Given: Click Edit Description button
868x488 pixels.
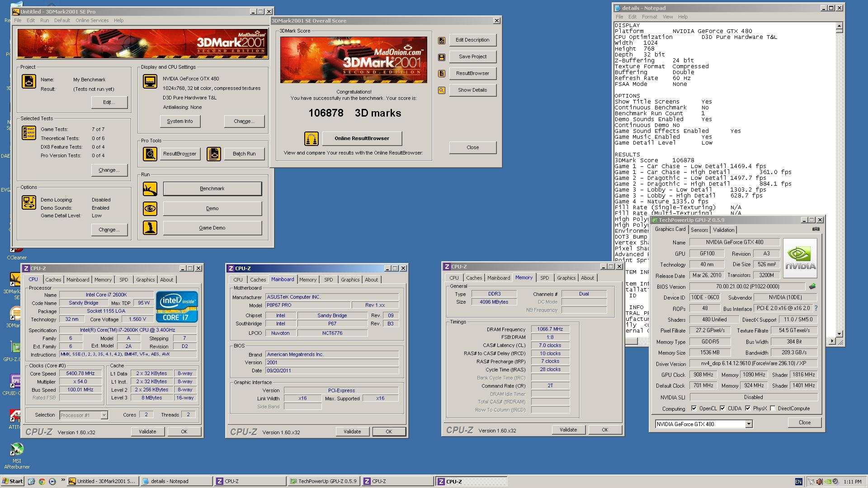Looking at the screenshot, I should (x=472, y=40).
